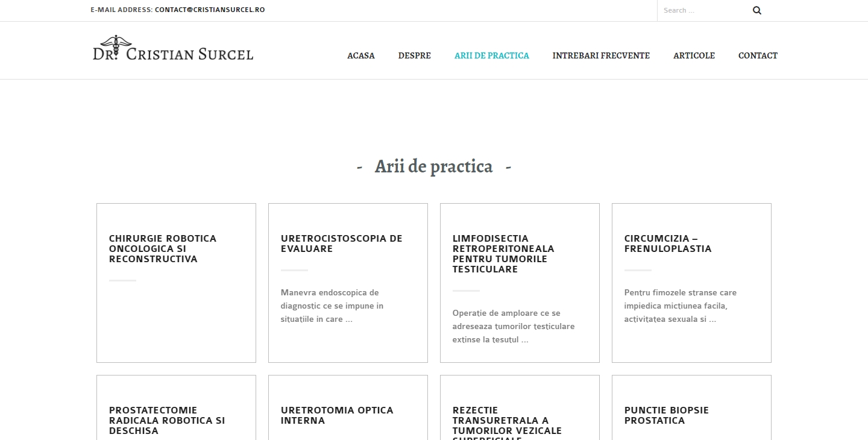The height and width of the screenshot is (440, 868).
Task: Focus the Search input field
Action: pyautogui.click(x=702, y=10)
